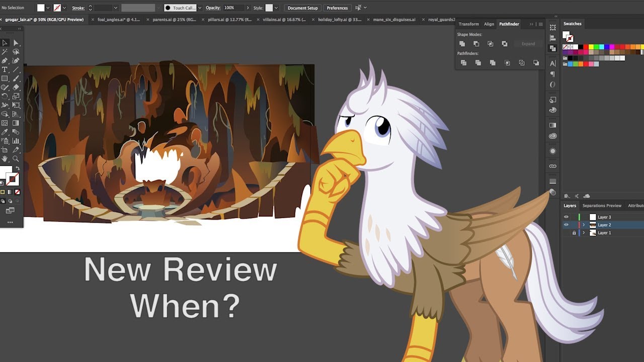Toggle None fill mode below color boxes
This screenshot has width=644, height=362.
[x=18, y=192]
